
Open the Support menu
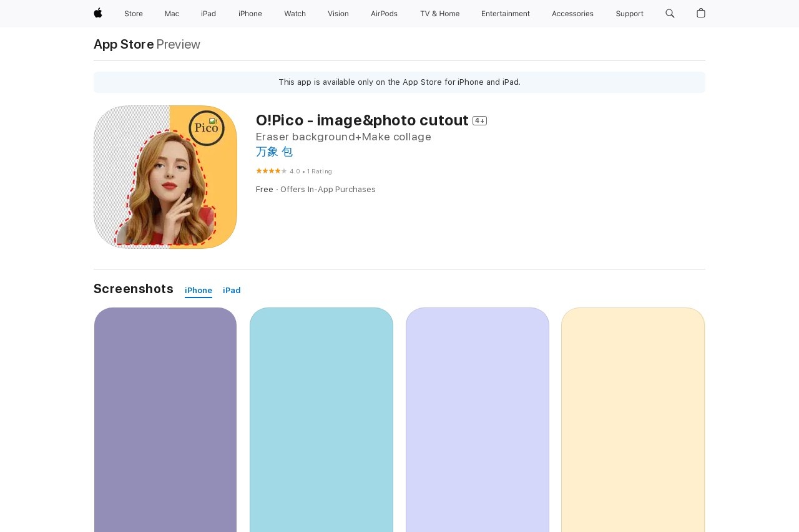pos(629,14)
